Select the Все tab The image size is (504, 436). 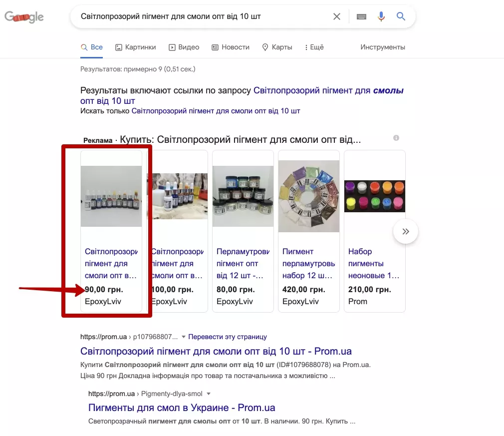(x=92, y=47)
